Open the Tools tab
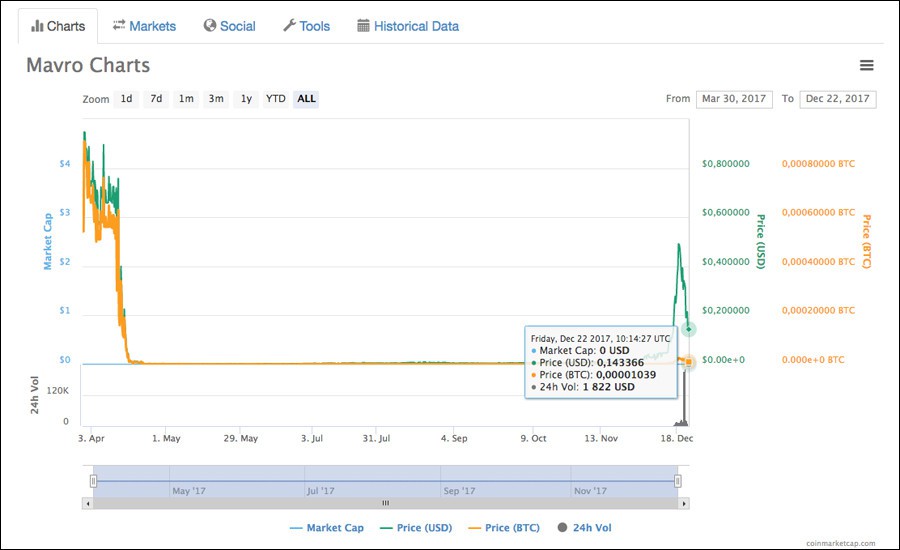 pos(306,26)
